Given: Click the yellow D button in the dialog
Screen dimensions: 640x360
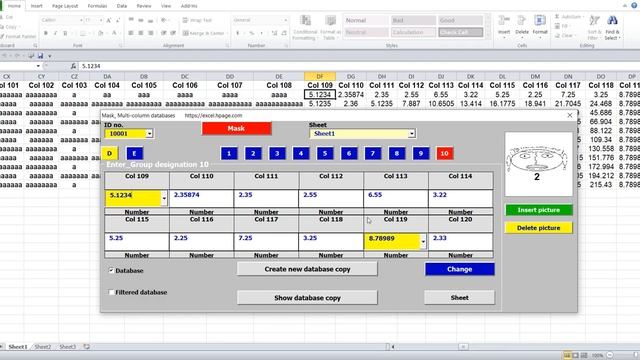Looking at the screenshot, I should (x=109, y=153).
